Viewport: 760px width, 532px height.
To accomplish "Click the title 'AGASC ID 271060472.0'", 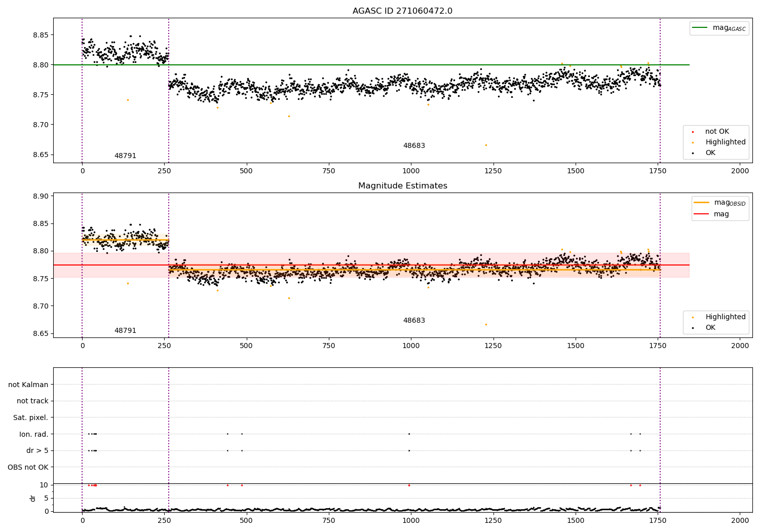I will 402,11.
